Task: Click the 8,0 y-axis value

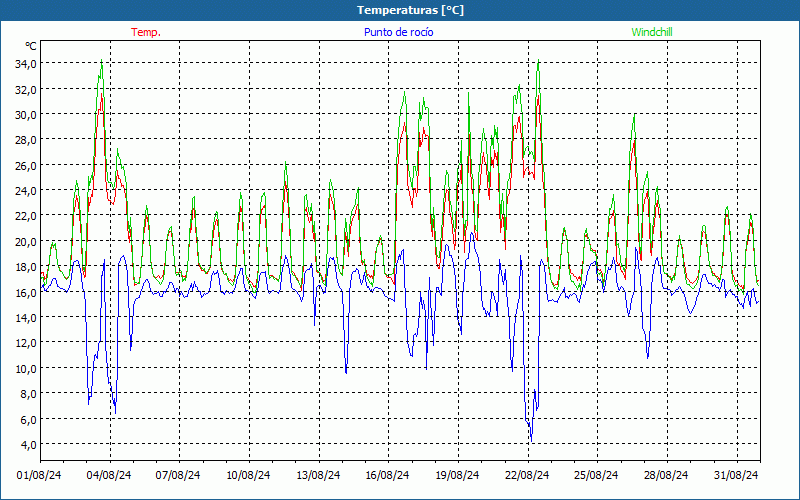Action: (x=28, y=394)
